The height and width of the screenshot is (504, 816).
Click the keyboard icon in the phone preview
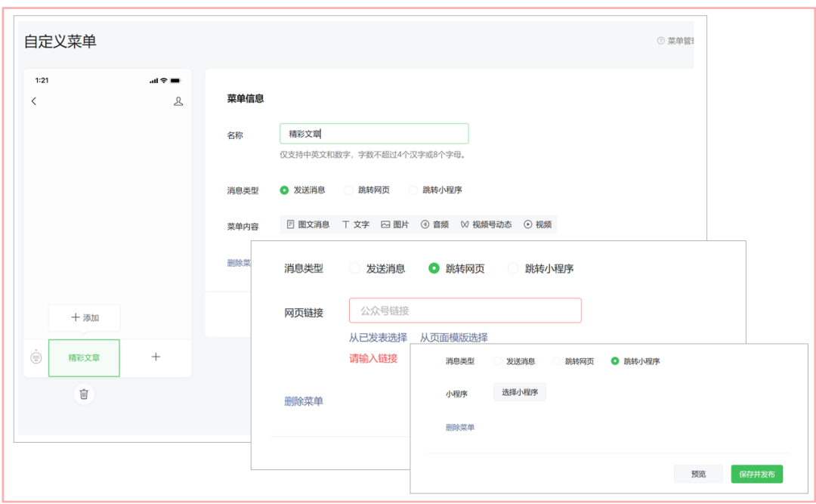point(36,357)
